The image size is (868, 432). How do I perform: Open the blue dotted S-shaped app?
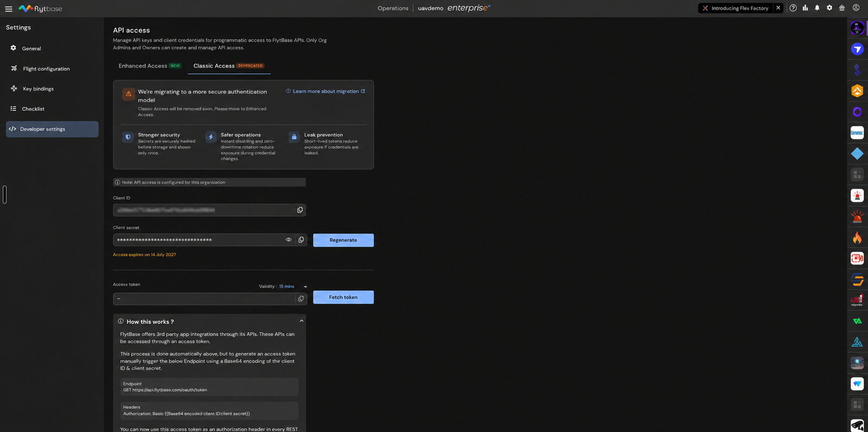(857, 69)
